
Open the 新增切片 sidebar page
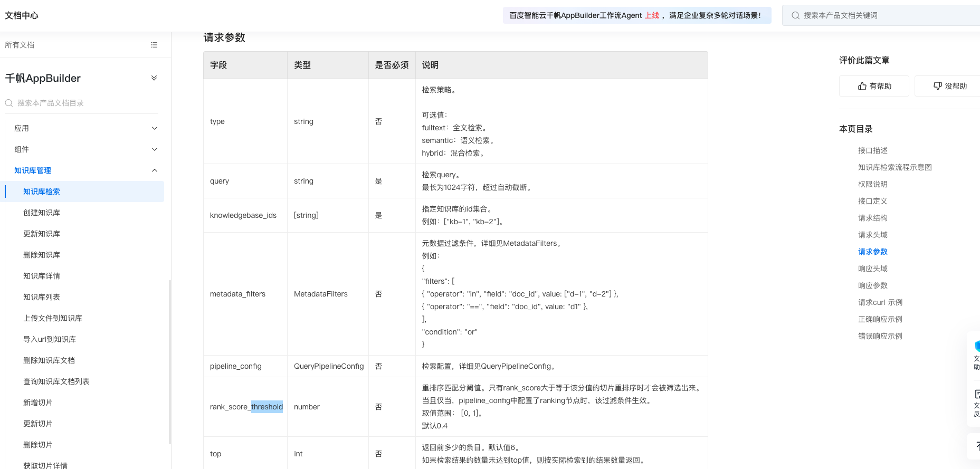[38, 403]
